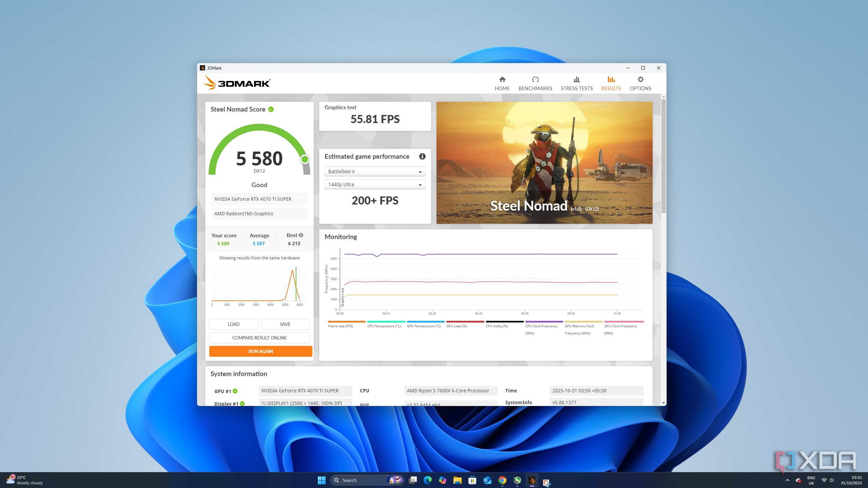
Task: Go to the BENCHMARKS gauge icon
Action: pos(535,80)
